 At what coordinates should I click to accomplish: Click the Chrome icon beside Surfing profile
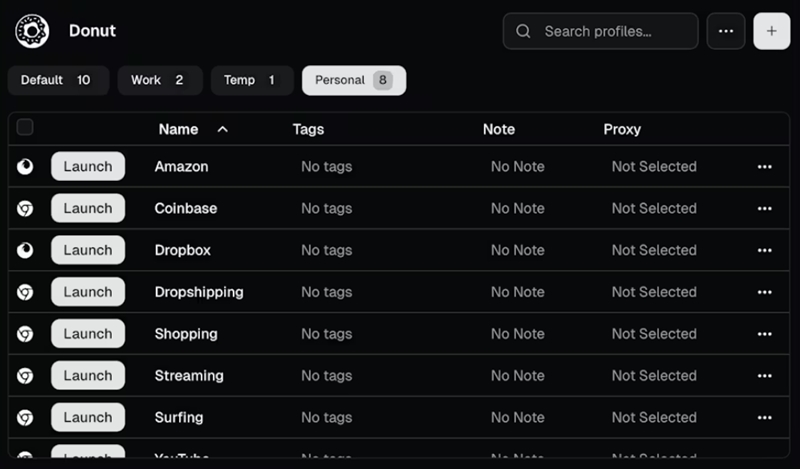pos(25,418)
